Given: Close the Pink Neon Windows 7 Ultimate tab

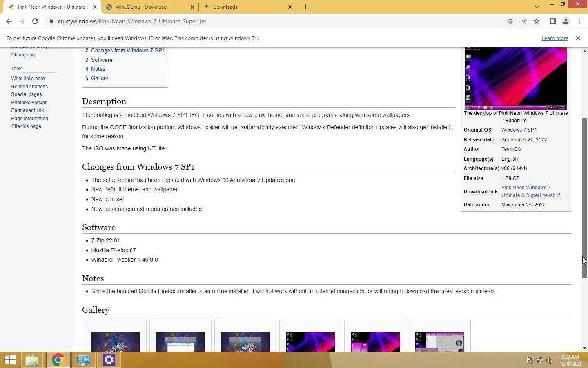Looking at the screenshot, I should click(95, 7).
